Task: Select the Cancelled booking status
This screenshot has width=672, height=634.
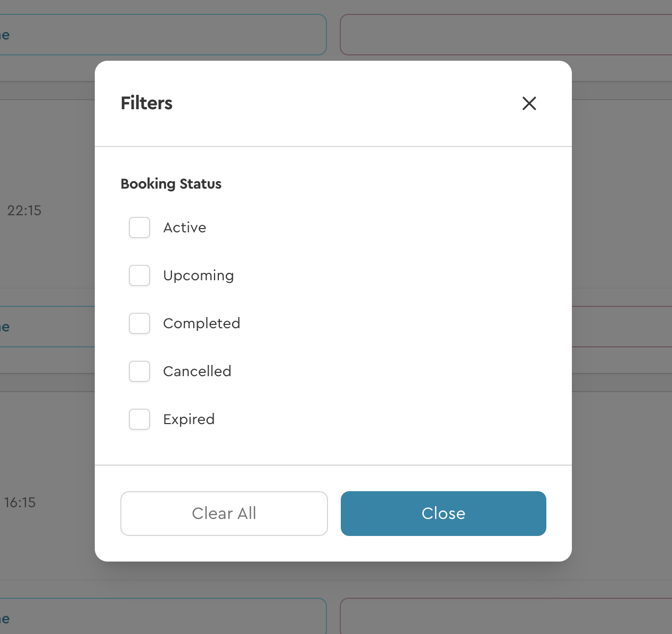Action: (139, 371)
